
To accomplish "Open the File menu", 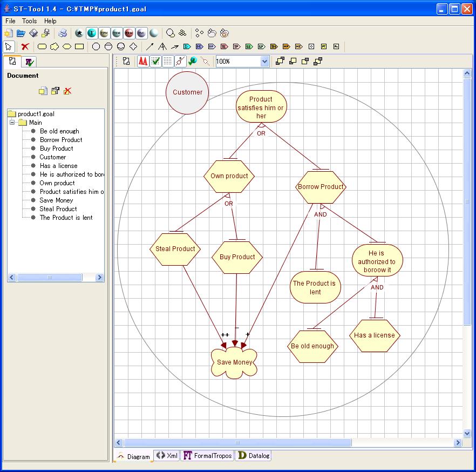I will (10, 21).
